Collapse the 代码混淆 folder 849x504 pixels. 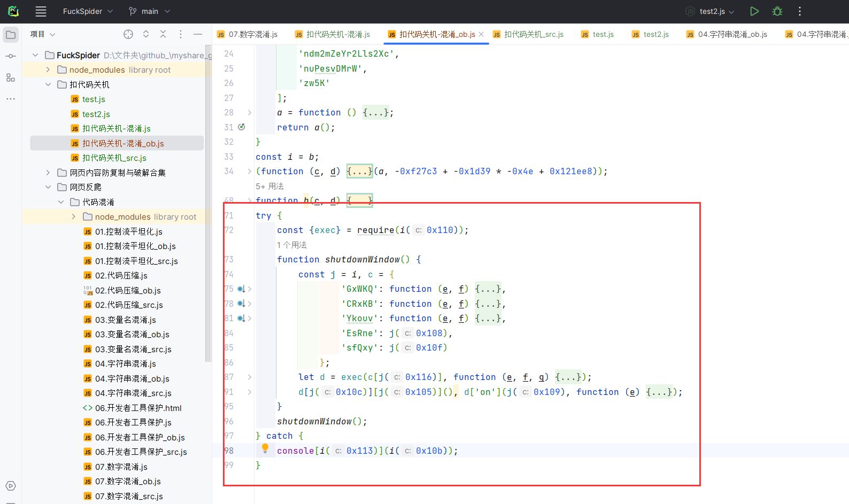(x=61, y=202)
